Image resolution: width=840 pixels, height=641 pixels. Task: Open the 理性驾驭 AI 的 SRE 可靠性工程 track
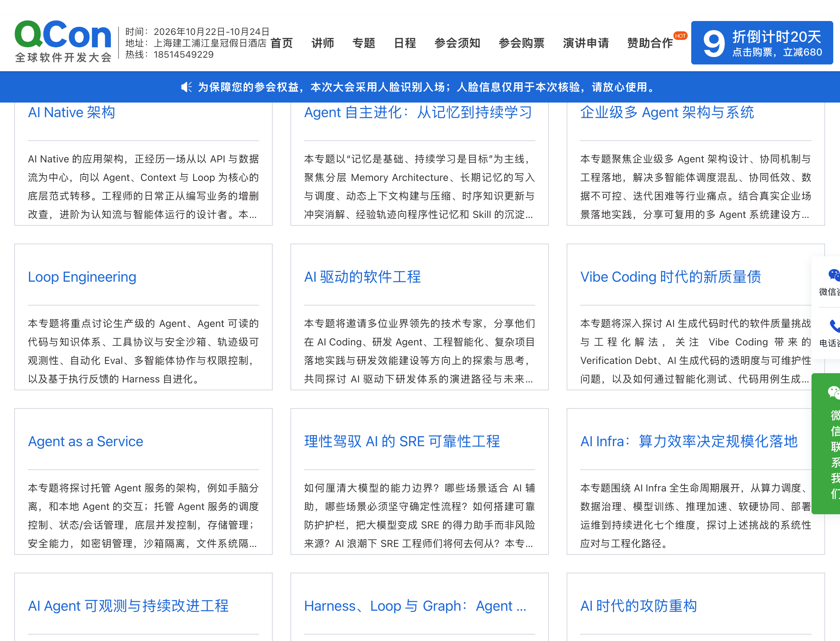tap(402, 442)
